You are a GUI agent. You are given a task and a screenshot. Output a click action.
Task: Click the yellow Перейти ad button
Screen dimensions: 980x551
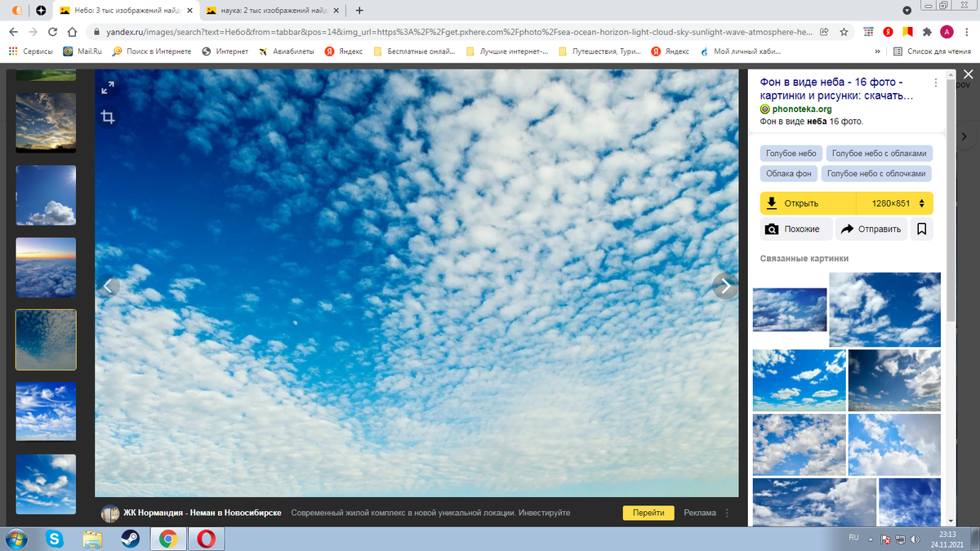(x=648, y=513)
